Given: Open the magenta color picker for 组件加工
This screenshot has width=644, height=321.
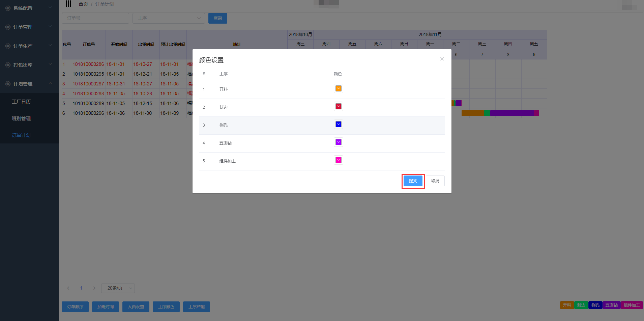Looking at the screenshot, I should [338, 160].
